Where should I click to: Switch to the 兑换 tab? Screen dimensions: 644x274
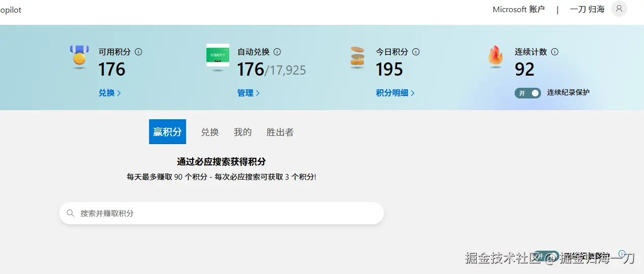(210, 132)
